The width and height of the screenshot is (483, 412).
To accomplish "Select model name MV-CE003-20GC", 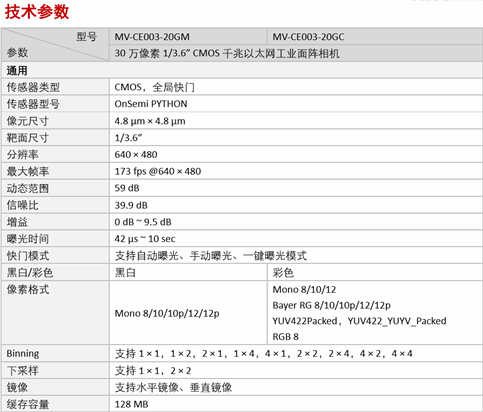I will click(x=308, y=37).
